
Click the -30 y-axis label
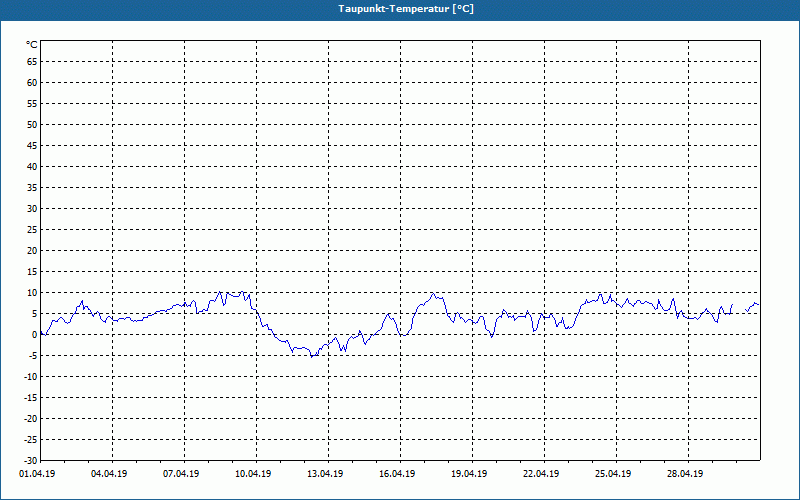[30, 460]
